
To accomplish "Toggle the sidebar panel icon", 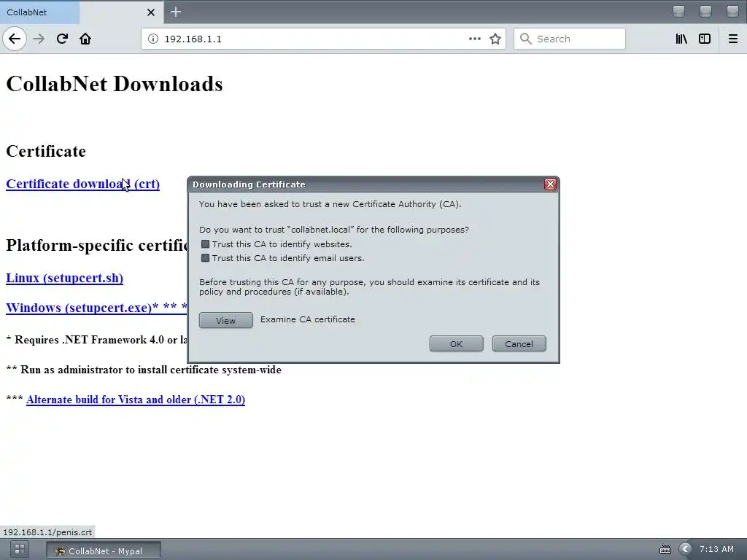I will [x=705, y=39].
